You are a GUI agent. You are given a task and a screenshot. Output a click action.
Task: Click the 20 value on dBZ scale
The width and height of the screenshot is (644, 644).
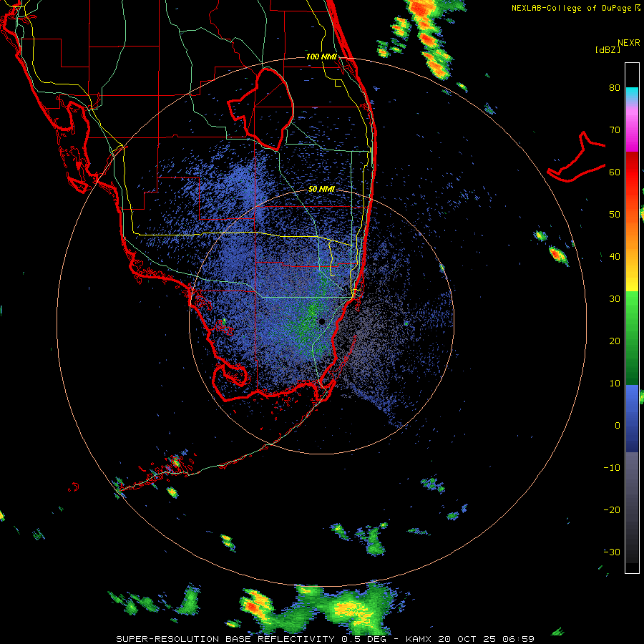[615, 341]
